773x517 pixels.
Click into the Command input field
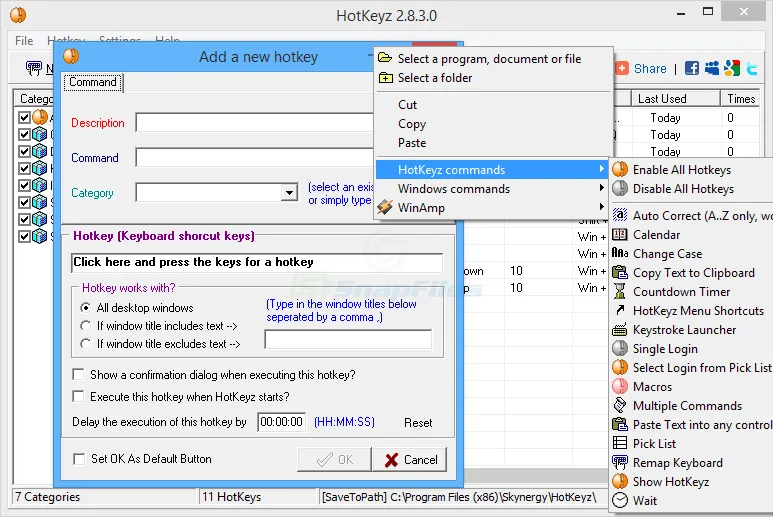255,158
